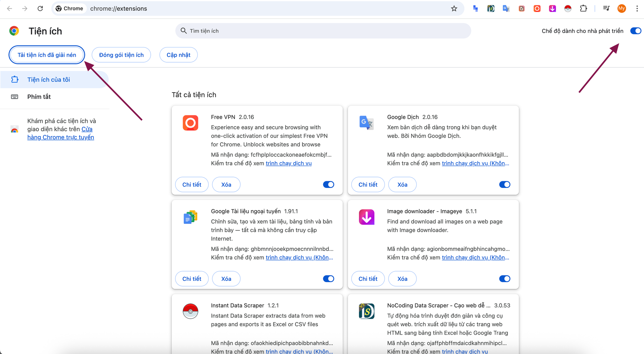
Task: Open Imageye downloader toolbar extension icon
Action: click(553, 9)
